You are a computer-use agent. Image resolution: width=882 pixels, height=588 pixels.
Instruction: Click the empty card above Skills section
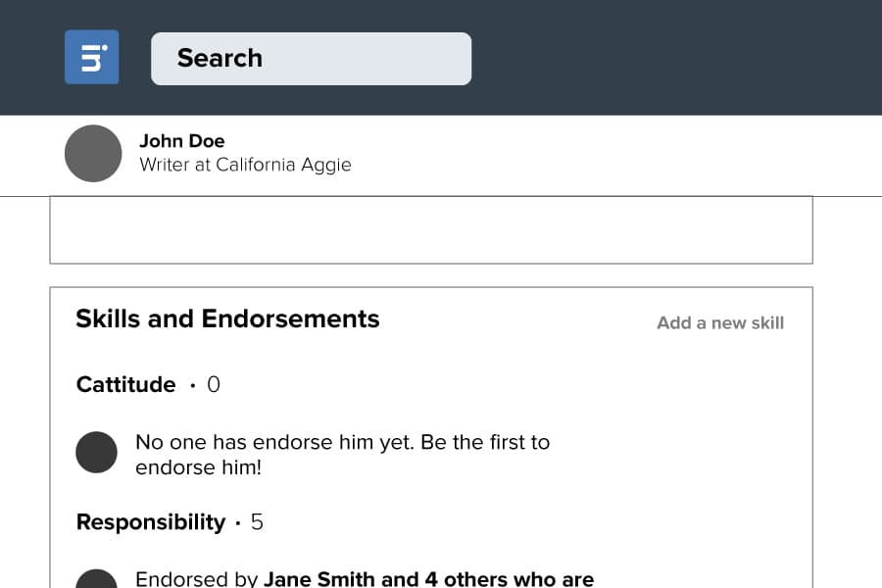tap(431, 230)
